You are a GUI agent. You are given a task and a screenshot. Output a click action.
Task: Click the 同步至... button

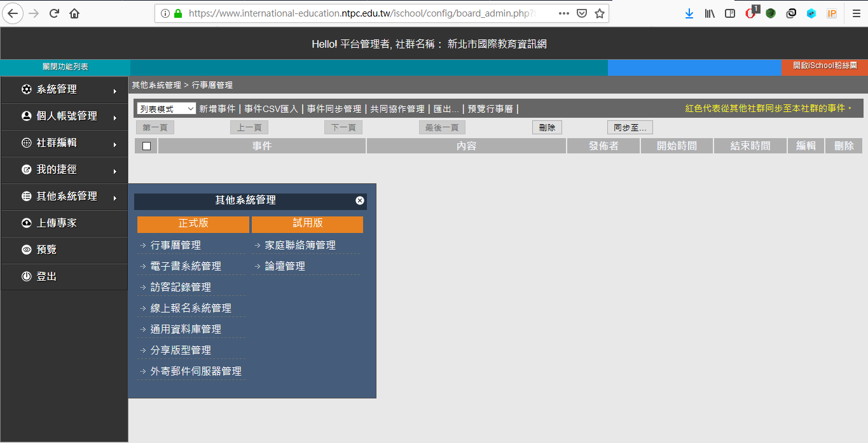click(630, 127)
